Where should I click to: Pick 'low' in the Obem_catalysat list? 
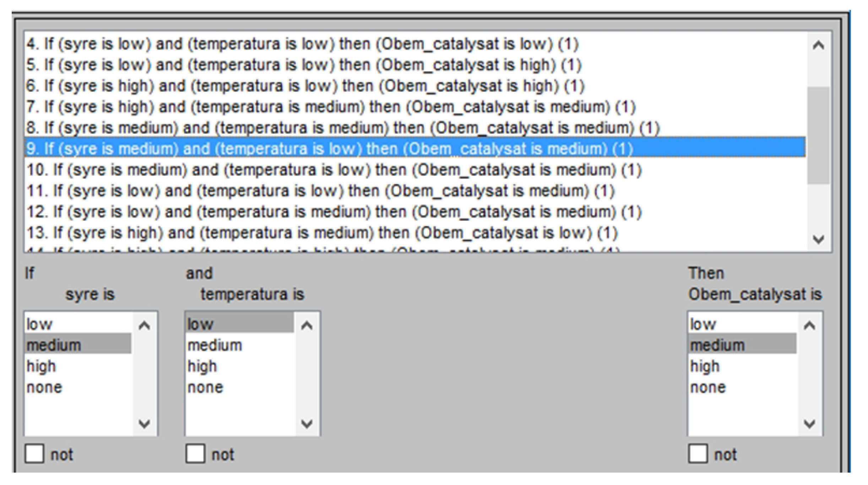(703, 324)
